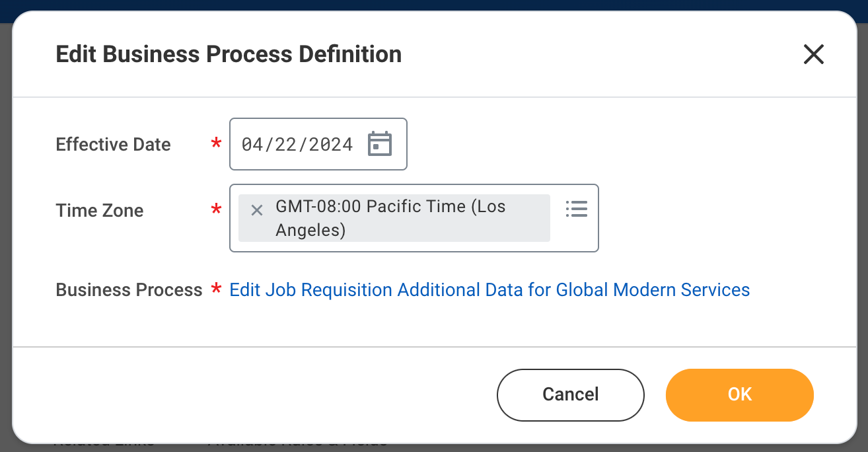The height and width of the screenshot is (452, 868).
Task: Open the Time Zone prompt list icon
Action: pos(576,209)
